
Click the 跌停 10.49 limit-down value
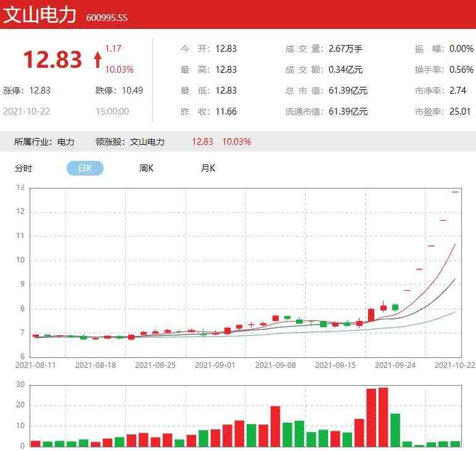pos(132,91)
